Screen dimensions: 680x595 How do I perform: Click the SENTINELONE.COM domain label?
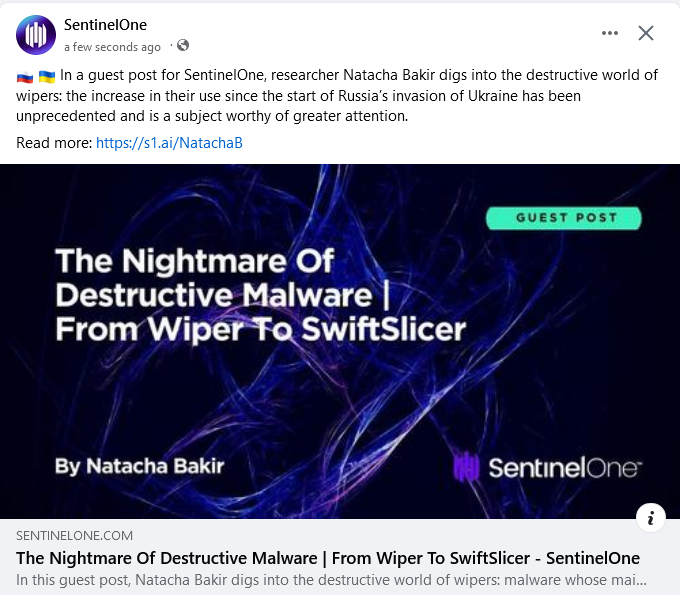(74, 536)
